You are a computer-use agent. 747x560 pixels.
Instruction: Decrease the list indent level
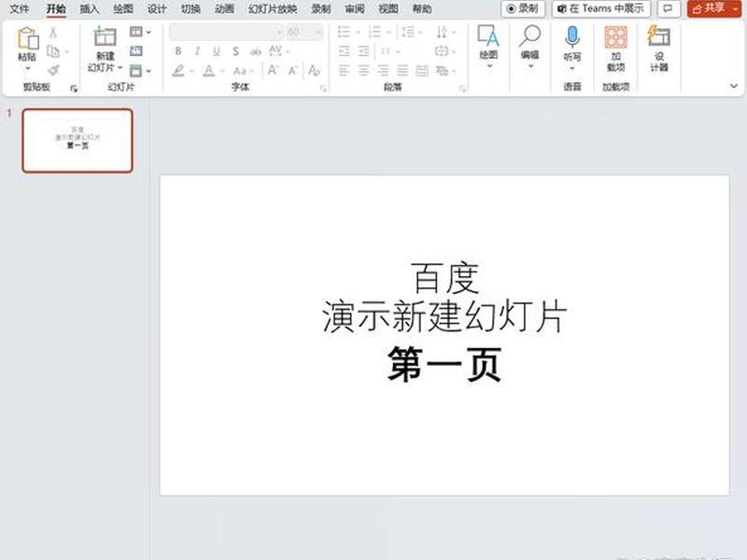click(344, 51)
